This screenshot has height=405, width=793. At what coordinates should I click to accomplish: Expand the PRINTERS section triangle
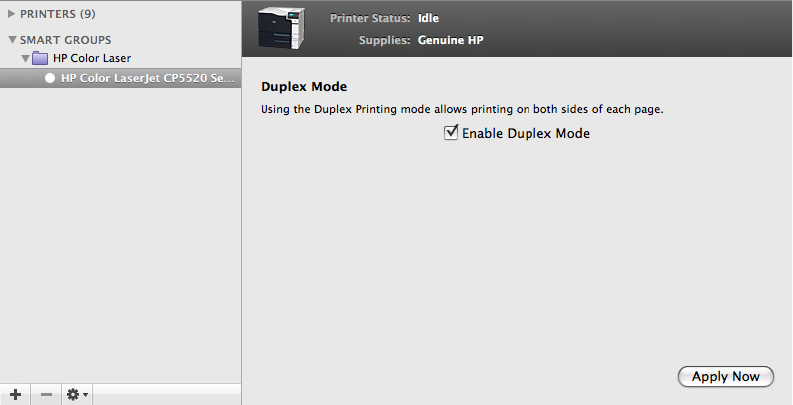pos(12,14)
